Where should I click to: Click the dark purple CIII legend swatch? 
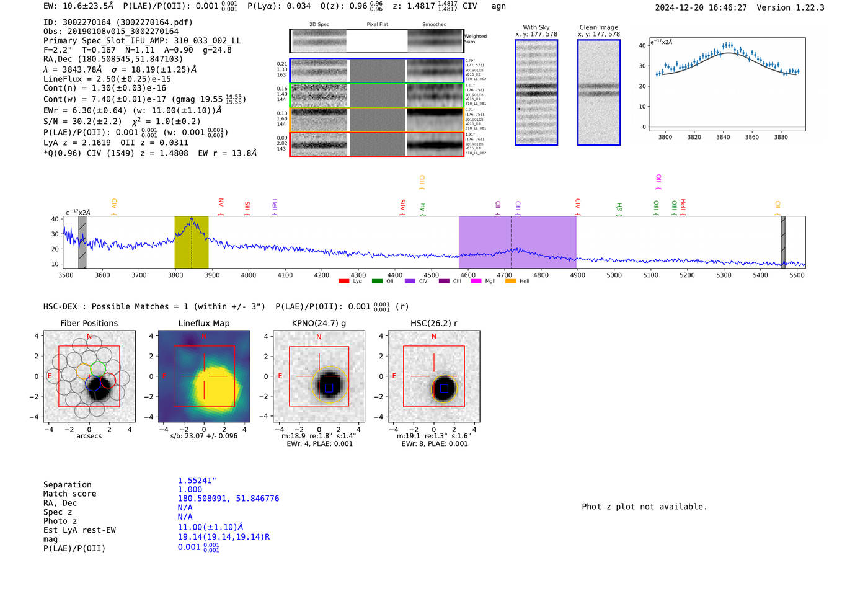444,281
